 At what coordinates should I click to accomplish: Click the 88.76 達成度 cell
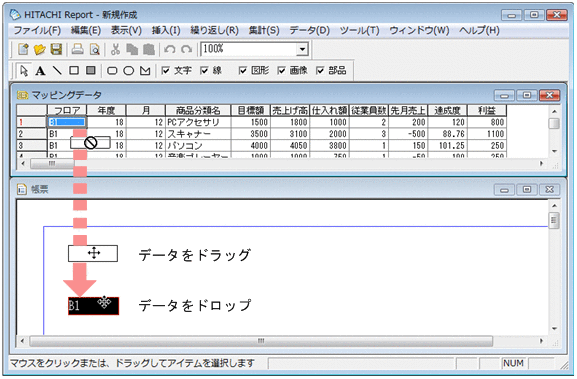point(447,134)
